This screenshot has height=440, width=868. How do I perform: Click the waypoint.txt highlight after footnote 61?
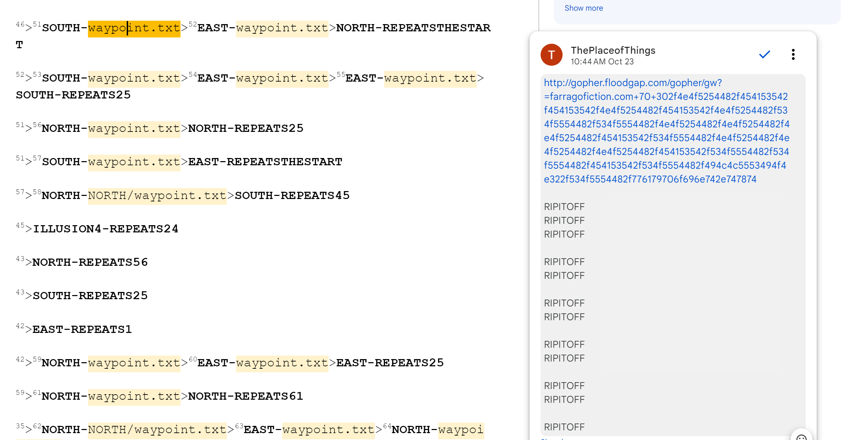coord(134,397)
